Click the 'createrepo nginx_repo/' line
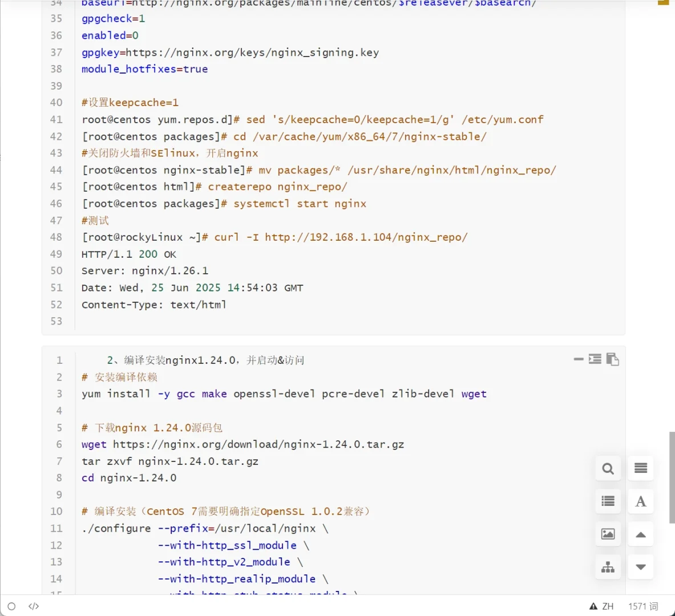 [x=215, y=187]
